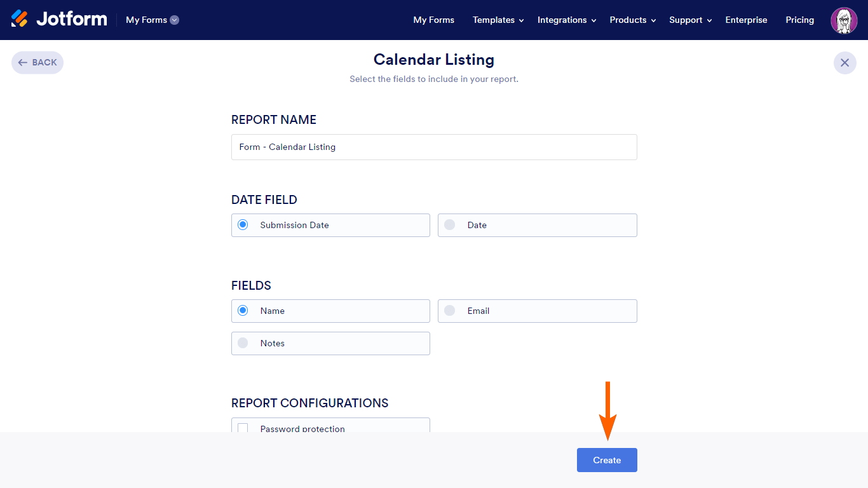Expand the Support menu
The image size is (868, 488).
pos(690,20)
